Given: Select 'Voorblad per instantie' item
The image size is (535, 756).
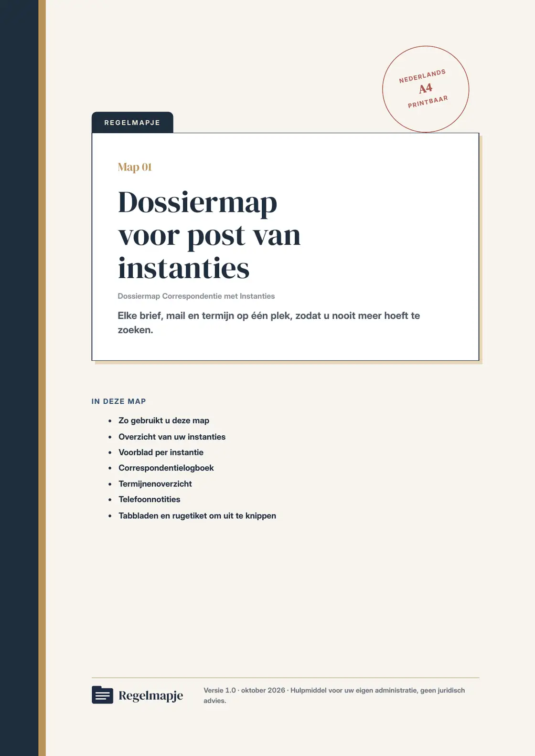Looking at the screenshot, I should click(161, 452).
